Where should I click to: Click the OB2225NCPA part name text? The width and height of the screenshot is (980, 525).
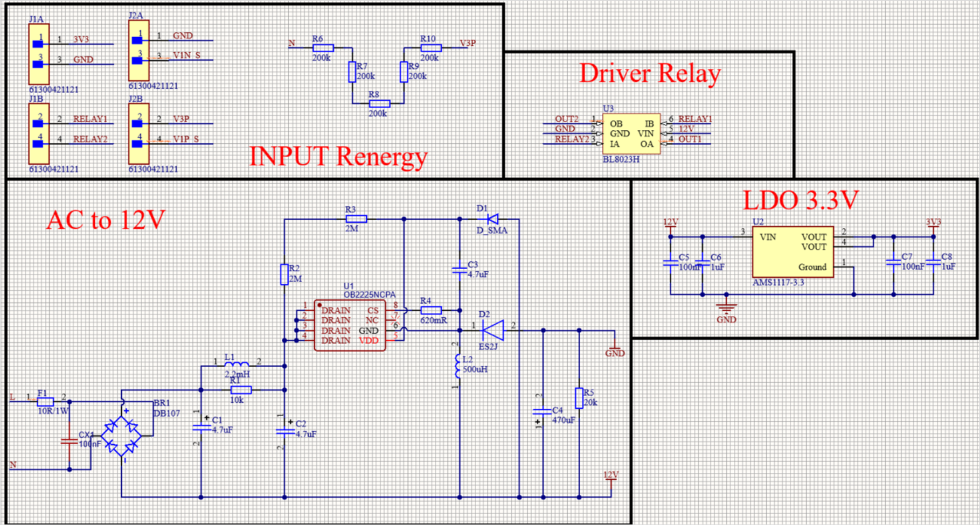point(370,295)
